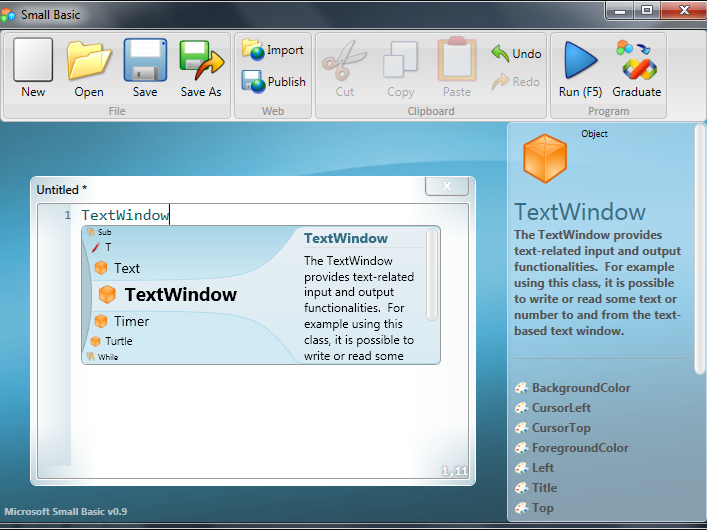707x530 pixels.
Task: Choose Text object in IntelliSense list
Action: tap(117, 268)
